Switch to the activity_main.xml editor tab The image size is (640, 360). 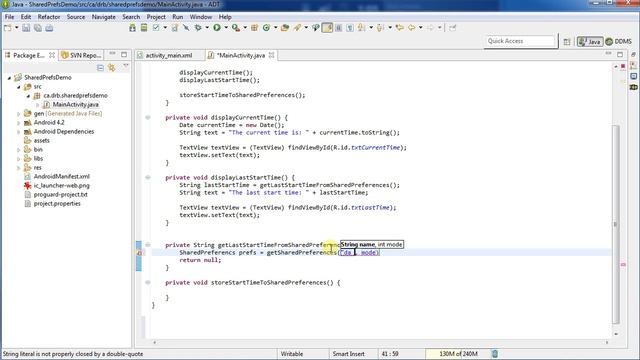pyautogui.click(x=169, y=55)
